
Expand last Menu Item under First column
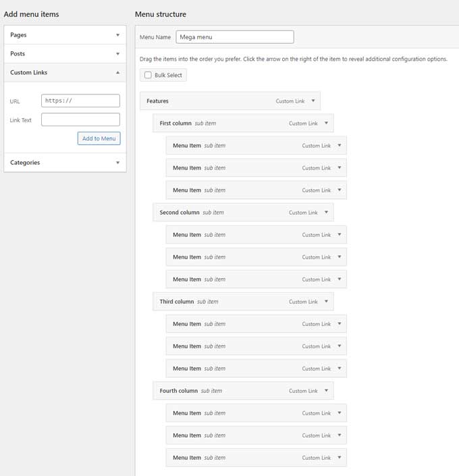[x=340, y=190]
